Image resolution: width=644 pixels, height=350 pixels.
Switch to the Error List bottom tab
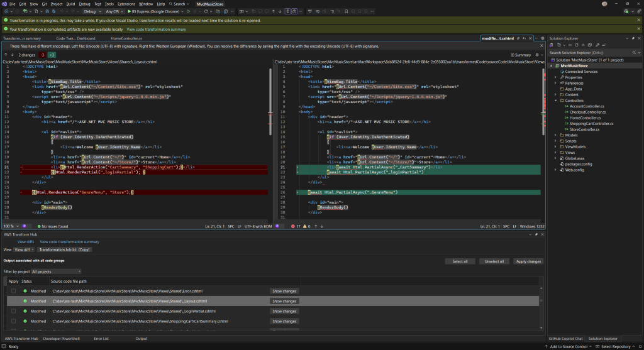(101, 339)
